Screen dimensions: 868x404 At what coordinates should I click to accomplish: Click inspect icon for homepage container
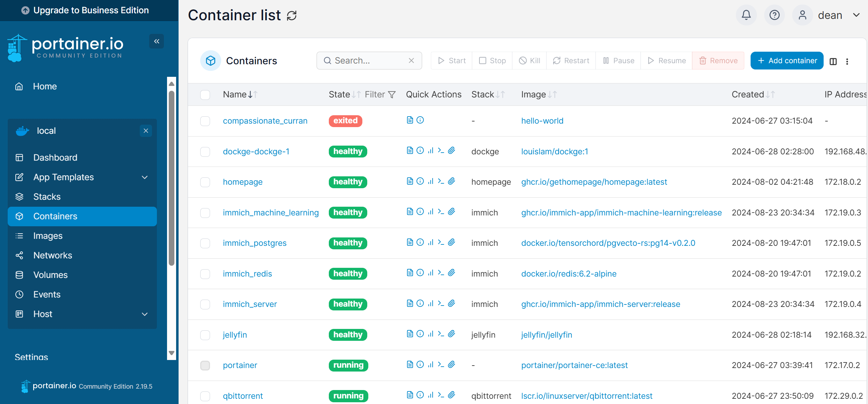[420, 181]
